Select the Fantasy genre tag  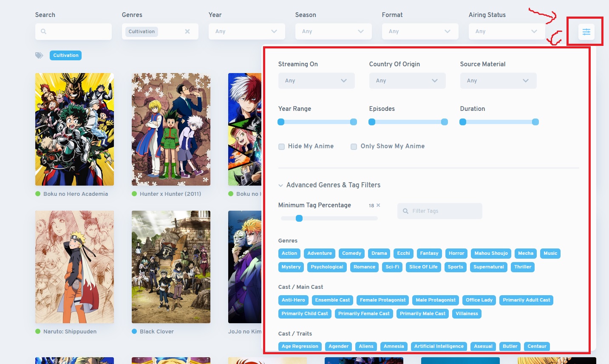pos(429,254)
